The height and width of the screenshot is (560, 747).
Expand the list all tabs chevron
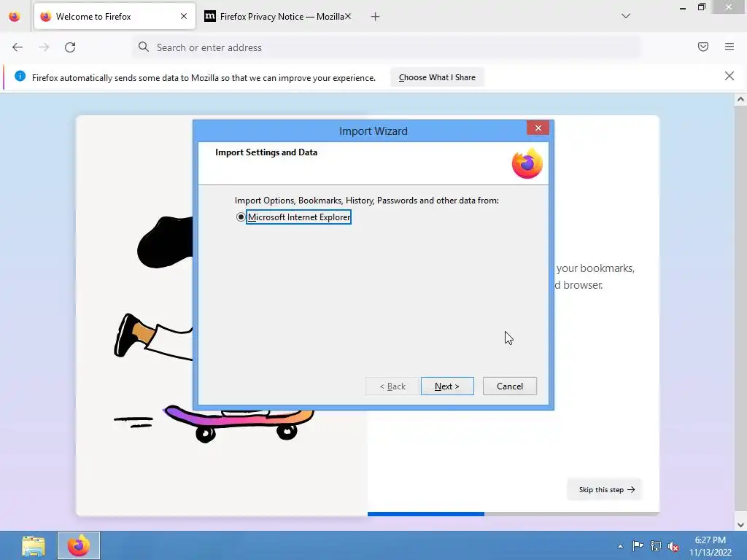click(x=625, y=16)
